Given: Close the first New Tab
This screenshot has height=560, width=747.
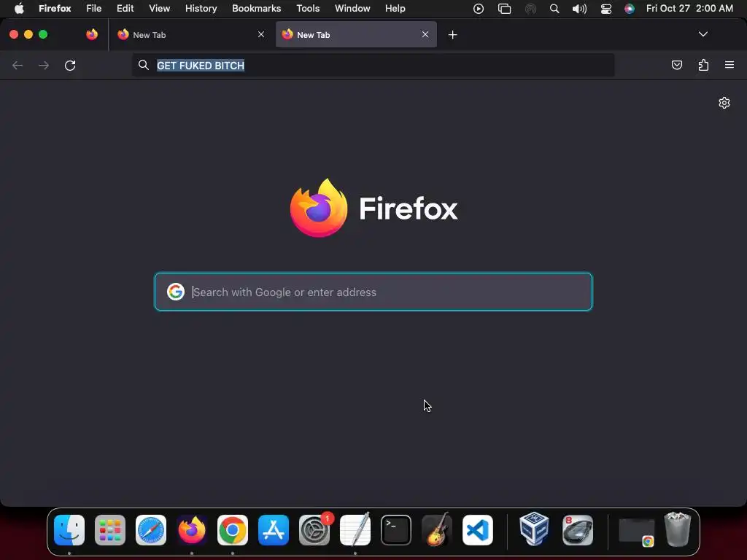Looking at the screenshot, I should [x=261, y=34].
